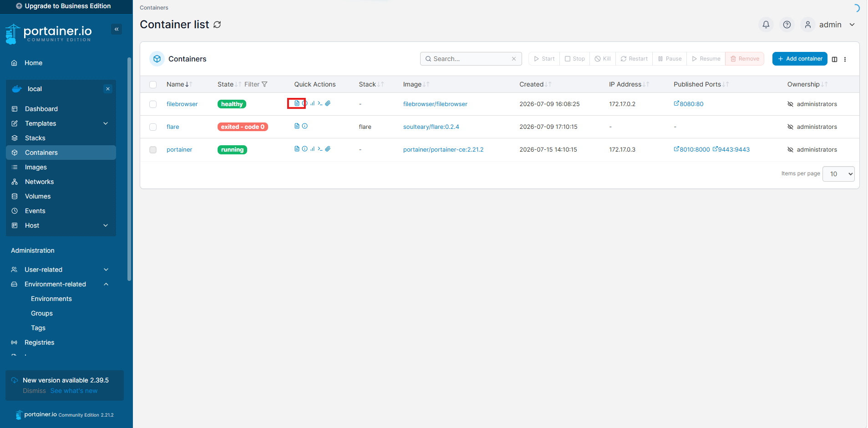Open logs for the filebrowser container
This screenshot has height=428, width=868.
pos(297,103)
